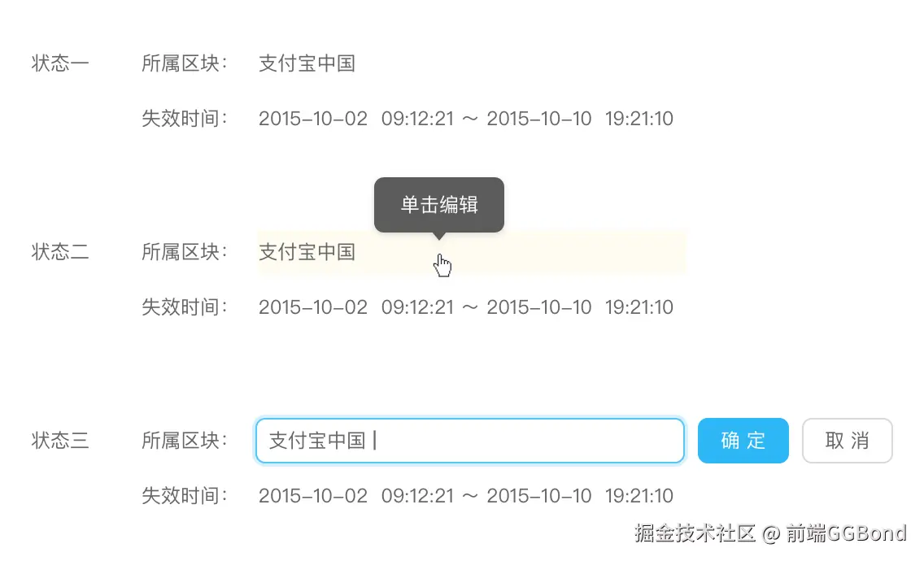Click the blue 确定 confirm button

[x=743, y=441]
